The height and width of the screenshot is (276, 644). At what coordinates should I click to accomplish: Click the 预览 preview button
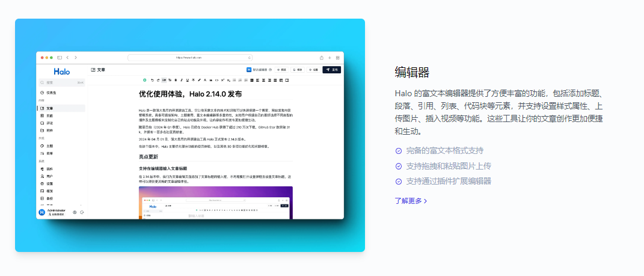282,70
